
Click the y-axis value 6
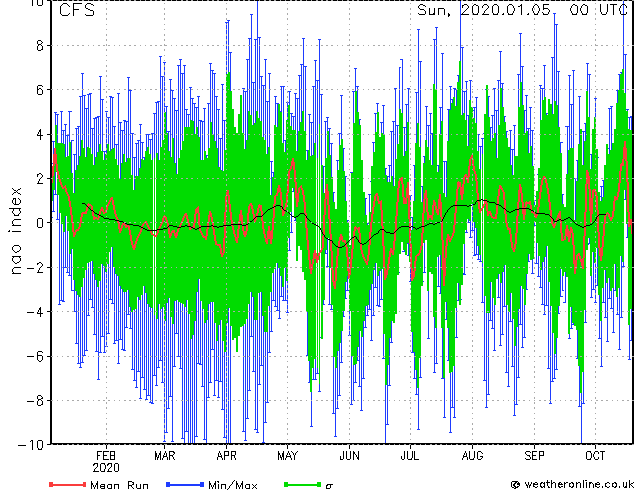click(40, 90)
